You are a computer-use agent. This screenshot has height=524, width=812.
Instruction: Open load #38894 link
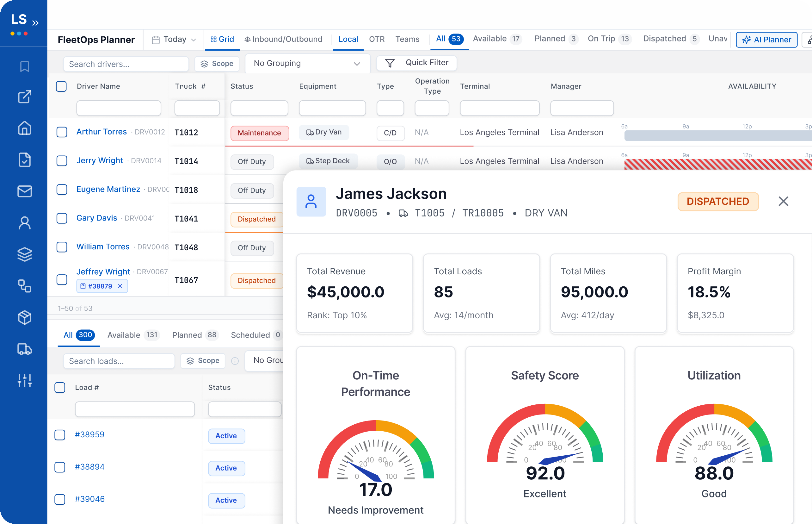(89, 467)
